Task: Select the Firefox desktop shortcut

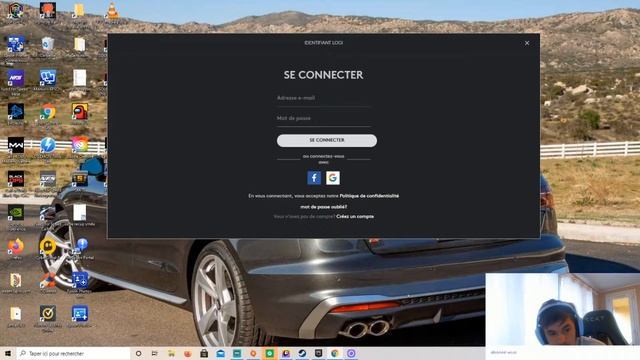Action: [16, 247]
